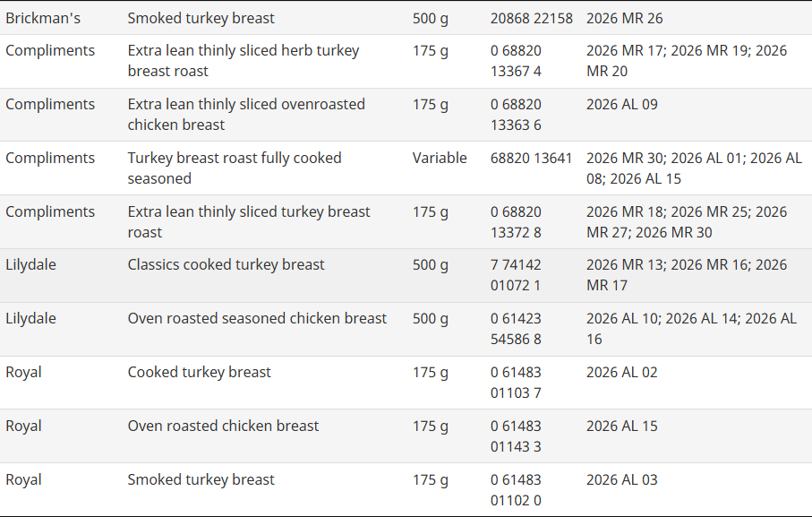Viewport: 812px width, 517px height.
Task: Click the date code 2026 AL 02
Action: 621,372
